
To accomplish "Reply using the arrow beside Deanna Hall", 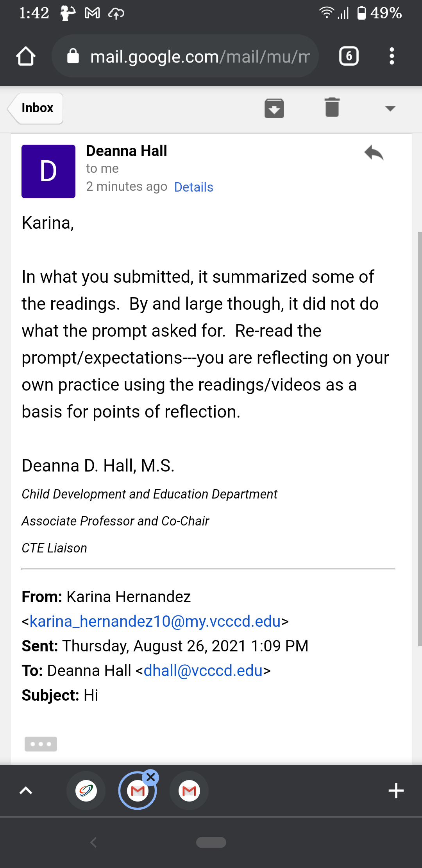I will tap(374, 152).
